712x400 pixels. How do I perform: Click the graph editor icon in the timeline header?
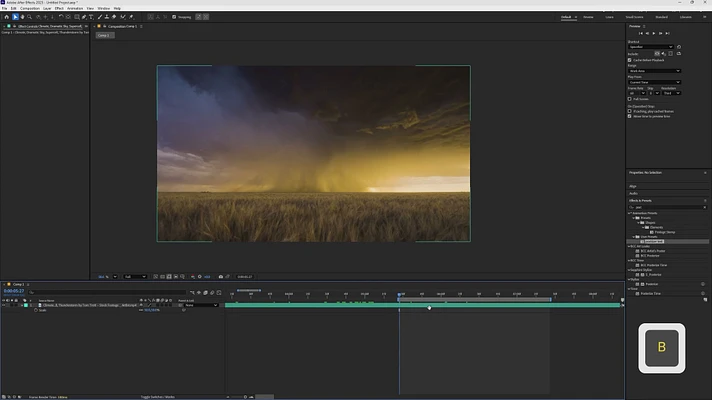click(219, 292)
